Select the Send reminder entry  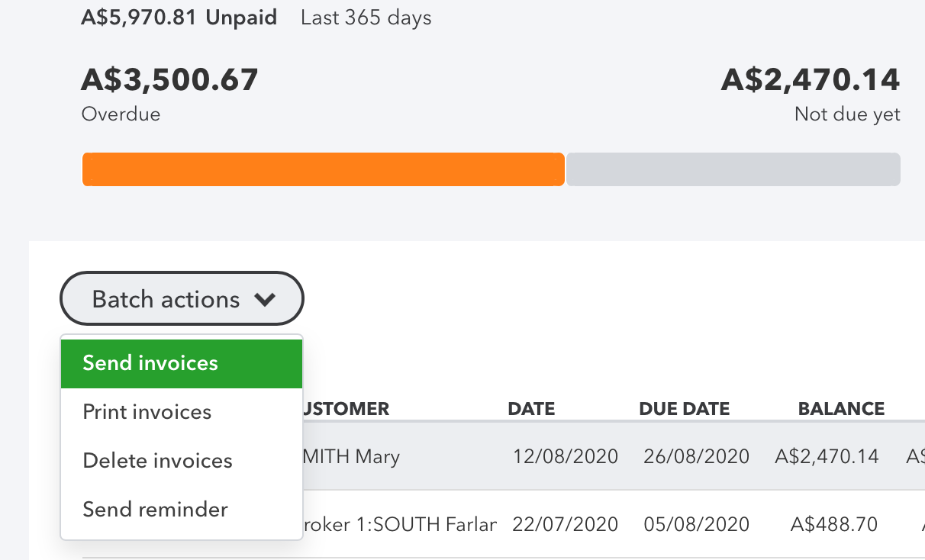click(x=155, y=510)
